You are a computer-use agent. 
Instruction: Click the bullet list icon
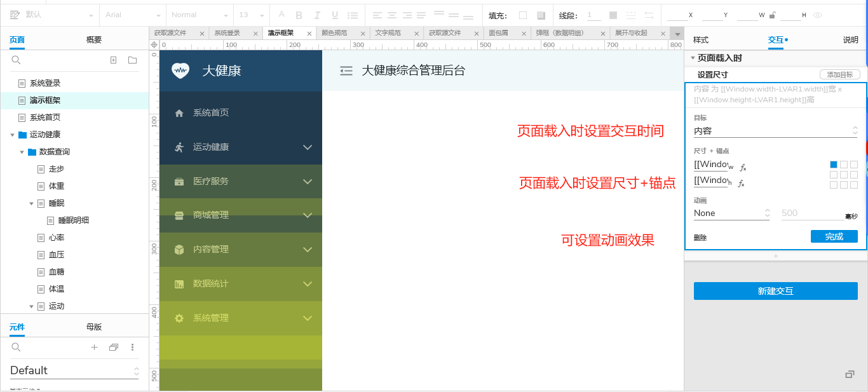(353, 15)
